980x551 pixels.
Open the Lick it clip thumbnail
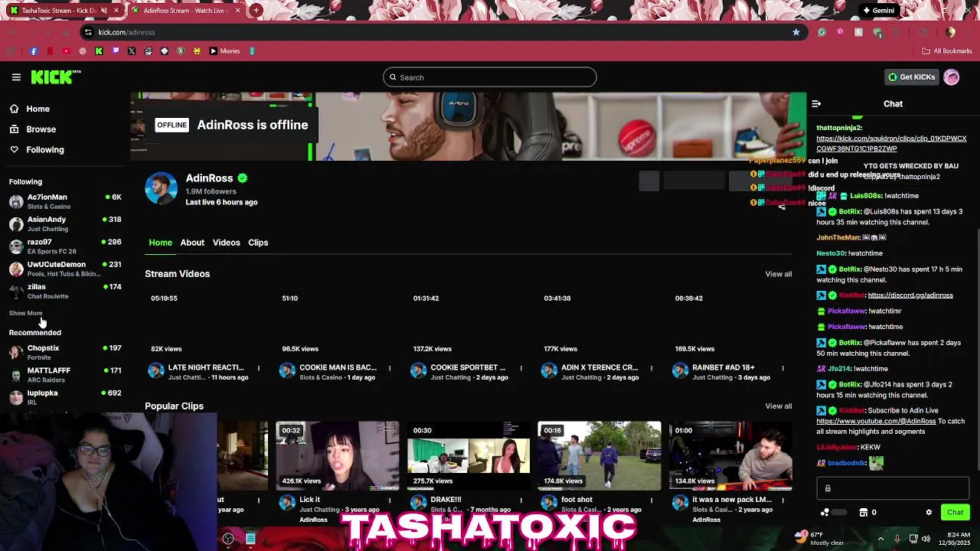click(338, 456)
